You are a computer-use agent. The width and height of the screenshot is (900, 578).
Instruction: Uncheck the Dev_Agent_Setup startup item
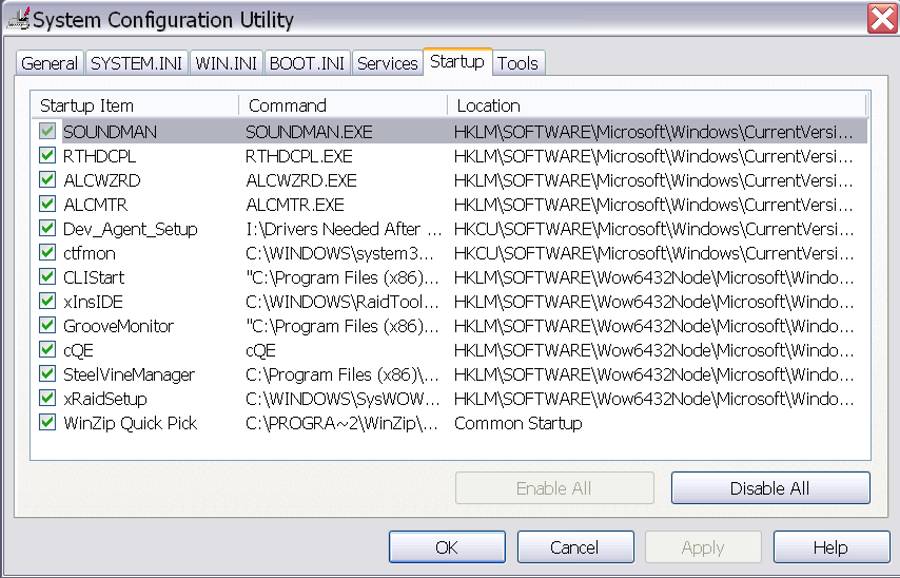click(x=47, y=228)
